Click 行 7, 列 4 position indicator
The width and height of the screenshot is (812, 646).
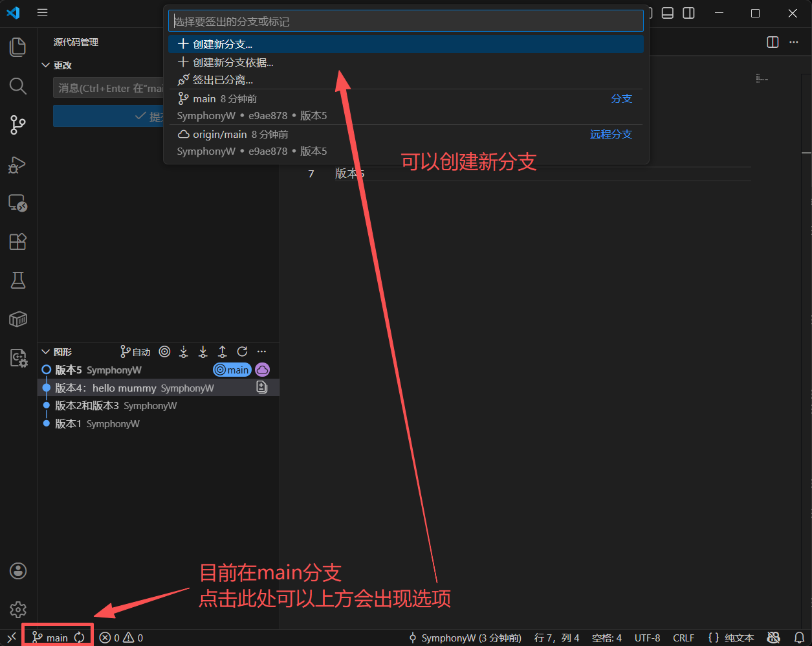click(x=556, y=638)
